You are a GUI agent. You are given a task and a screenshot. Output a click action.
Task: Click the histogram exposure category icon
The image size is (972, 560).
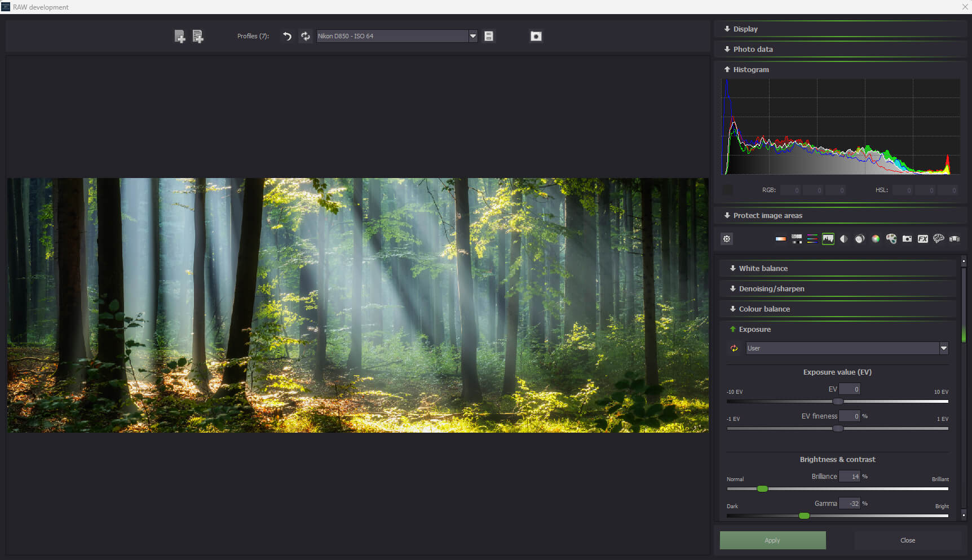828,239
